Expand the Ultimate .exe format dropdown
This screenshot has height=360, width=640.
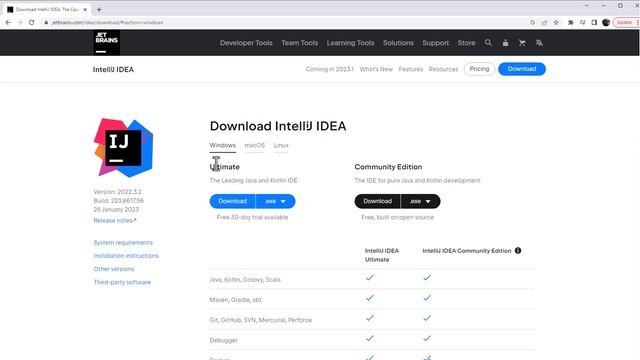pos(276,201)
